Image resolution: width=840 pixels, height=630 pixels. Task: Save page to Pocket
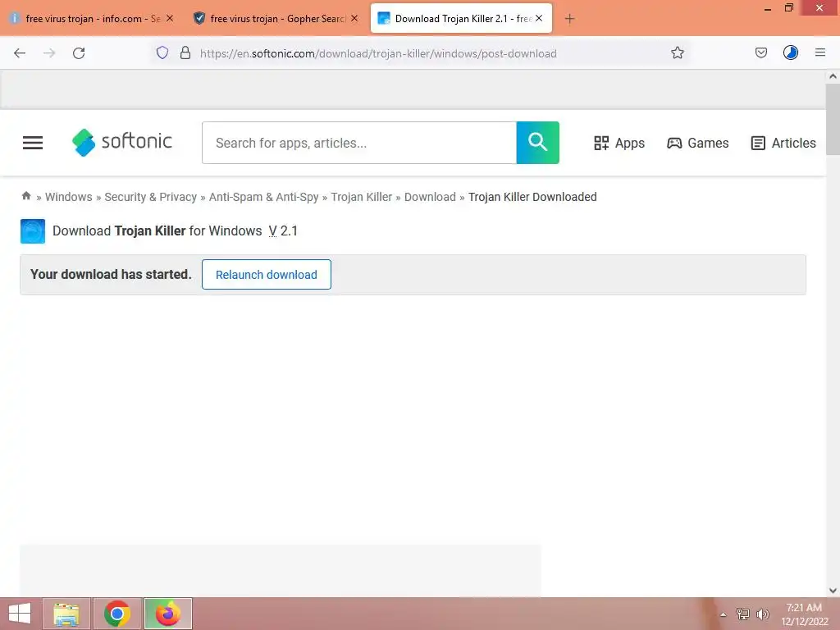pyautogui.click(x=760, y=52)
